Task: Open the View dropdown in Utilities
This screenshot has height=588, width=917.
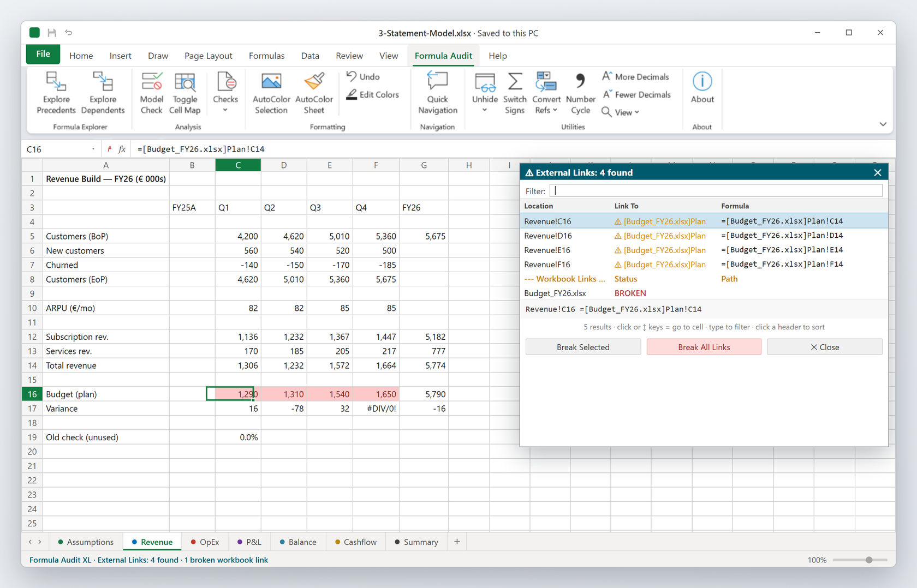Action: (x=620, y=112)
